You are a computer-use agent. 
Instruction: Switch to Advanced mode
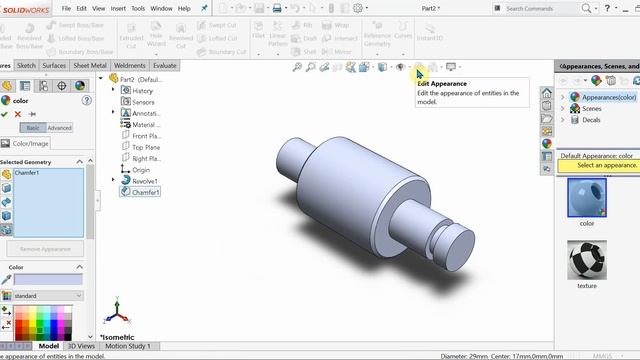pyautogui.click(x=60, y=128)
